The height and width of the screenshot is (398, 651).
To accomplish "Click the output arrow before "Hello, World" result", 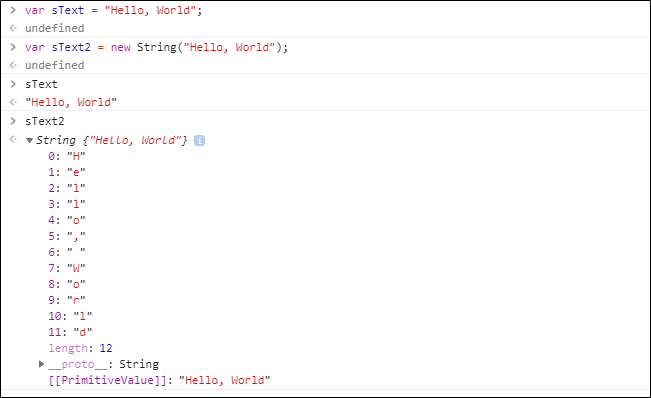I will [13, 102].
